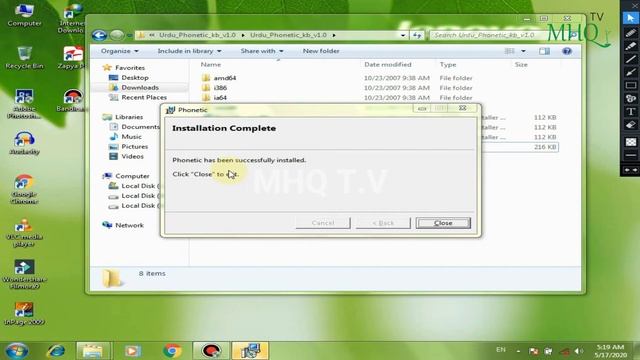Open Pictures library in sidebar
Viewport: 640px width, 360px height.
pyautogui.click(x=134, y=146)
